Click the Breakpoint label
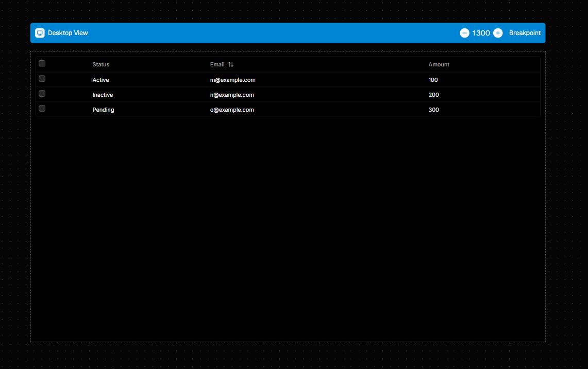 click(x=525, y=32)
